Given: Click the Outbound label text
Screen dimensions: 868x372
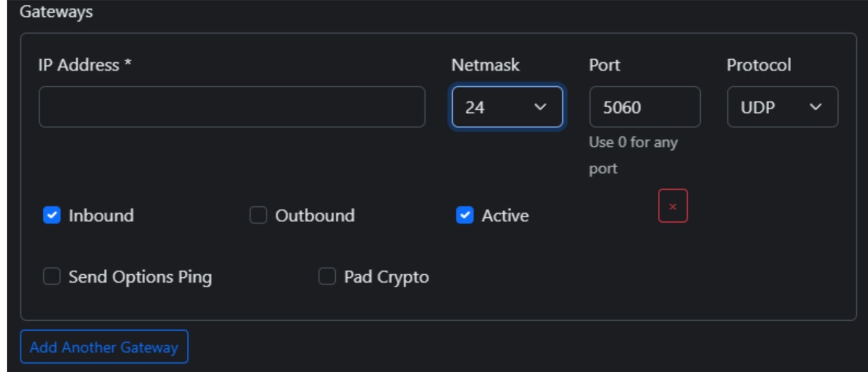Looking at the screenshot, I should pos(315,215).
